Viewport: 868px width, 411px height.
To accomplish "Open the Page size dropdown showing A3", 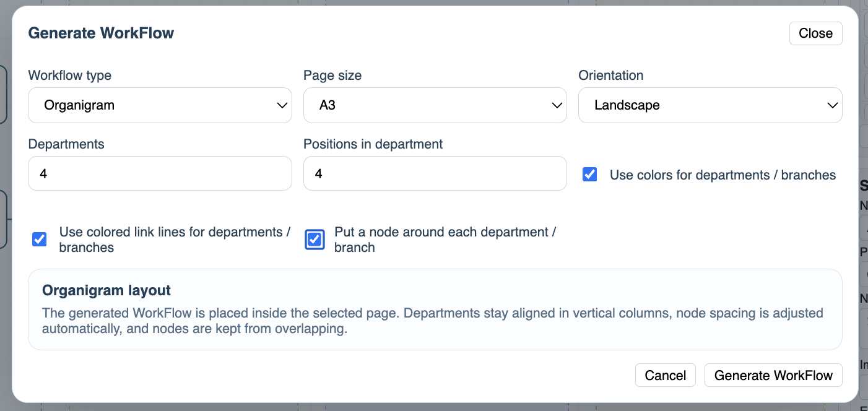I will point(435,105).
